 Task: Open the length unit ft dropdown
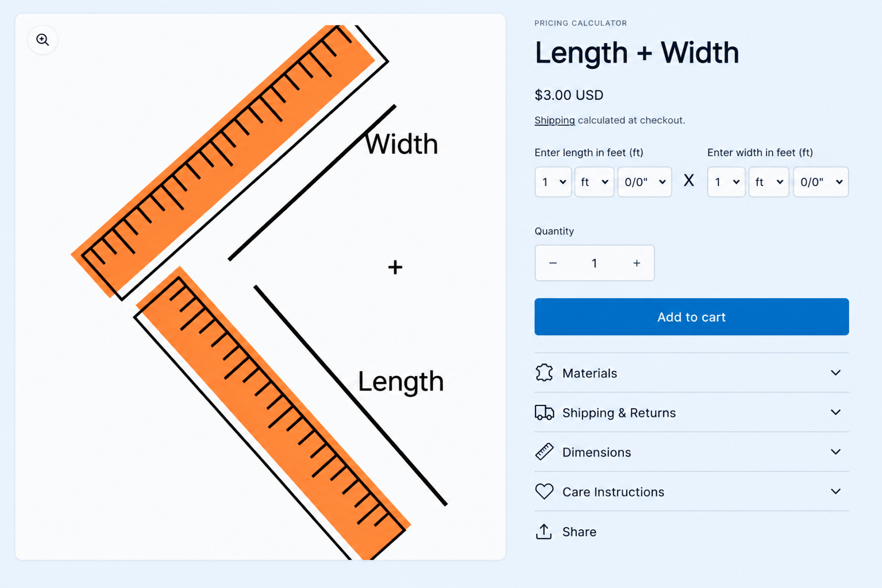595,182
